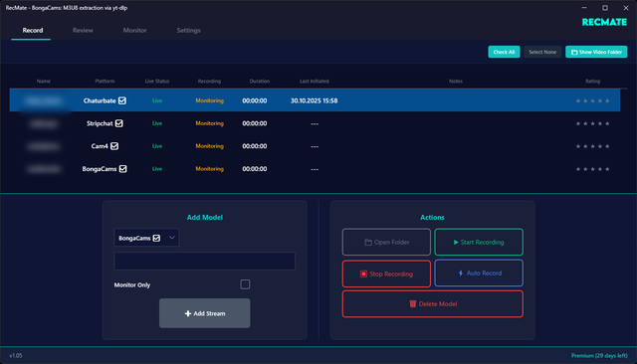This screenshot has width=637, height=364.
Task: Click the Auto Record button
Action: (479, 273)
